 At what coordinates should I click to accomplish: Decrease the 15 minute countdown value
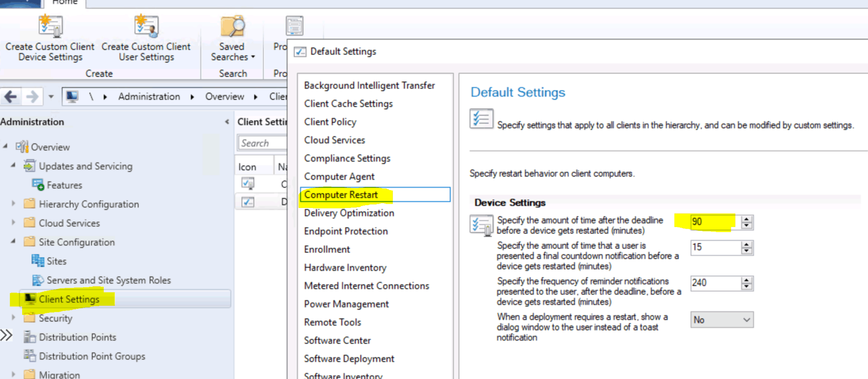(x=746, y=251)
